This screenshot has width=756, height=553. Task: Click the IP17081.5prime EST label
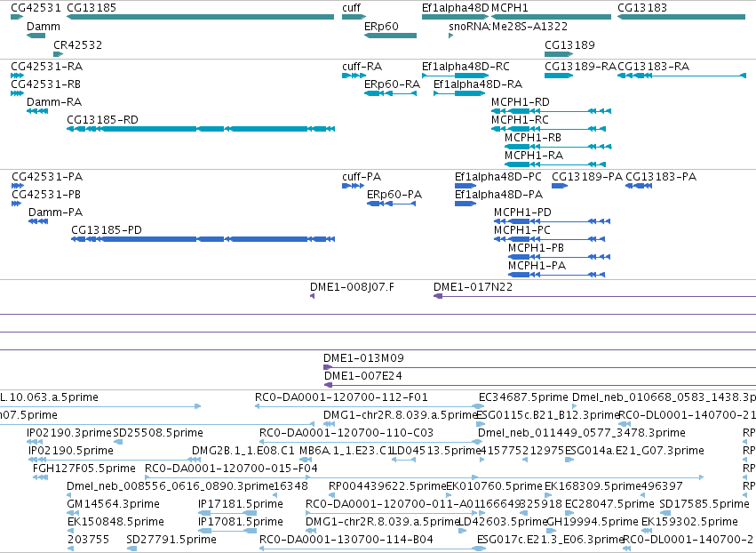coord(241,522)
